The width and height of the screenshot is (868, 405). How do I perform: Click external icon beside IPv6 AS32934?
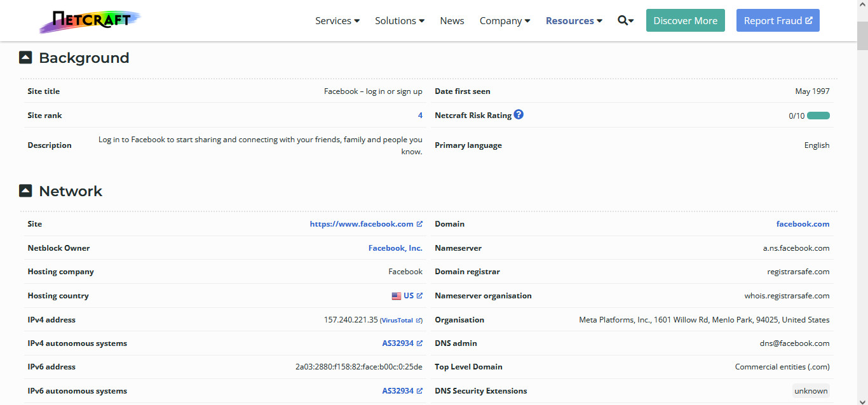coord(419,391)
